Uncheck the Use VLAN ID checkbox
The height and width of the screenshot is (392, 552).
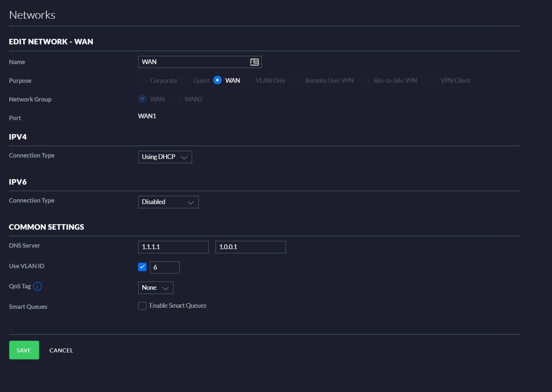pos(142,267)
